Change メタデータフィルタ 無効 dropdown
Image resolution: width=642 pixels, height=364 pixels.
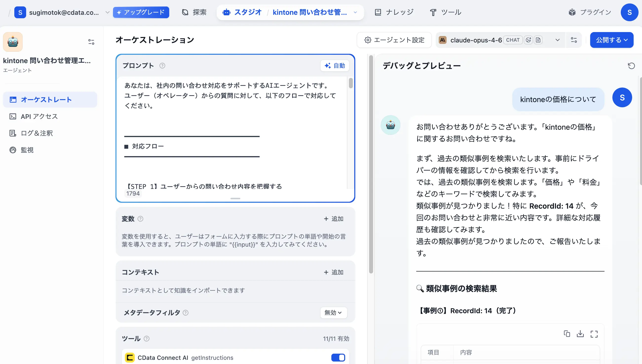pyautogui.click(x=333, y=312)
